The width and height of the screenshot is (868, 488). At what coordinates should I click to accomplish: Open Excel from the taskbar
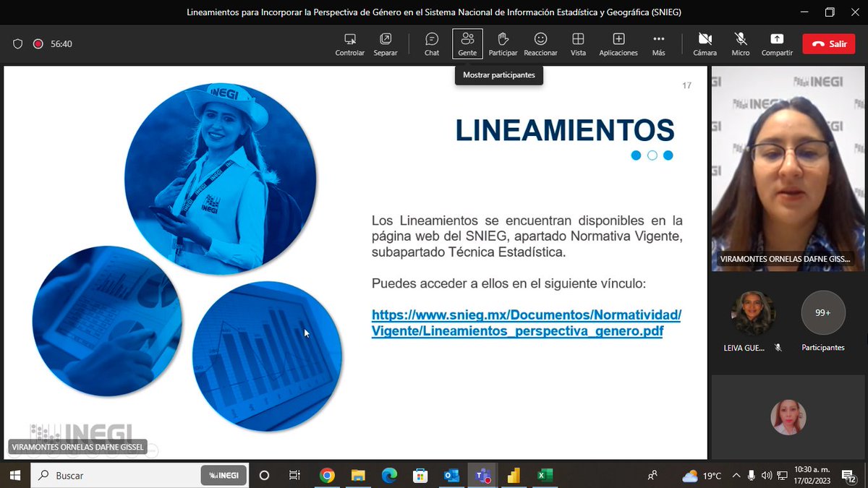tap(545, 475)
